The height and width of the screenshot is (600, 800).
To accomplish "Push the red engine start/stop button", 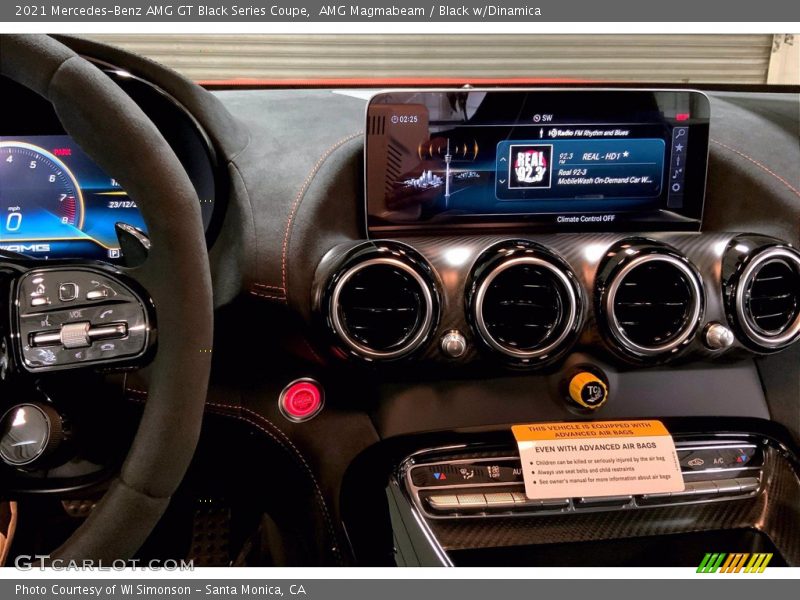I will click(x=301, y=400).
